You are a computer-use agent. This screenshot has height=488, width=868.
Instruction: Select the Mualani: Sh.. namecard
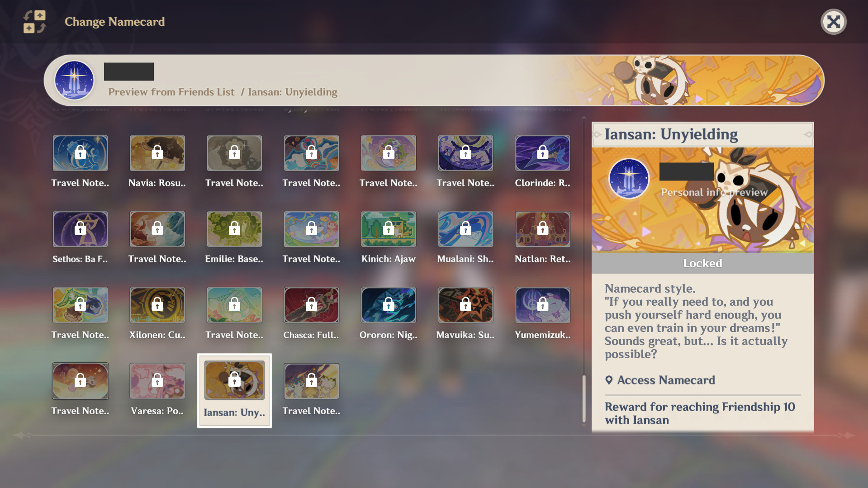click(x=465, y=229)
